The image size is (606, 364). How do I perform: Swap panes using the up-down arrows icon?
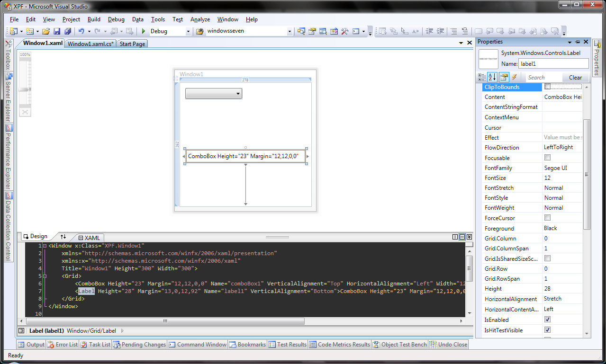(63, 237)
